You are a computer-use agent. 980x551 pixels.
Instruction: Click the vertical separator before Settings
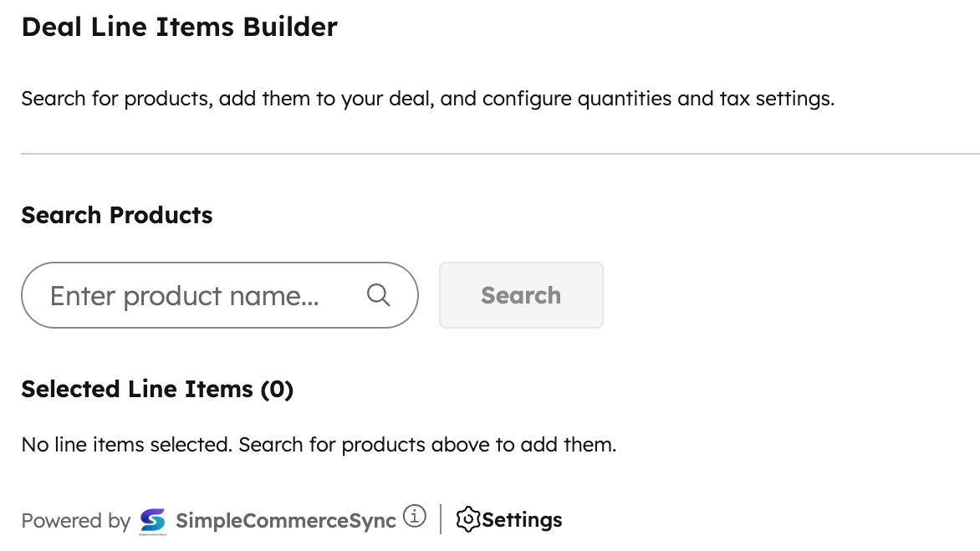click(x=441, y=519)
